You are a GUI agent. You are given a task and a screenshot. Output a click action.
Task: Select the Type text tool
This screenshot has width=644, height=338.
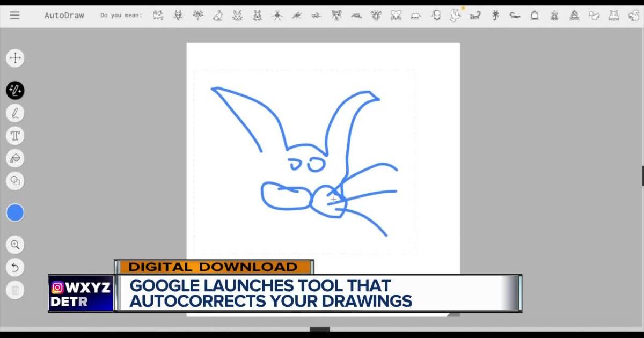[x=15, y=136]
